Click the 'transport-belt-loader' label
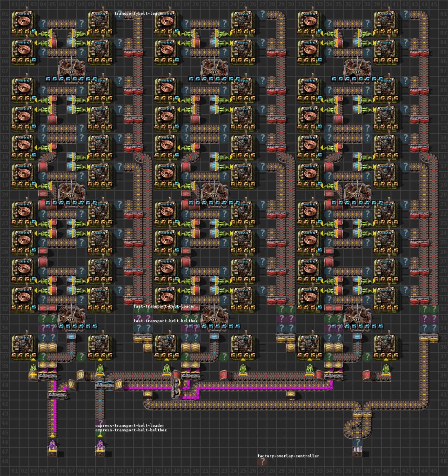 coord(140,13)
